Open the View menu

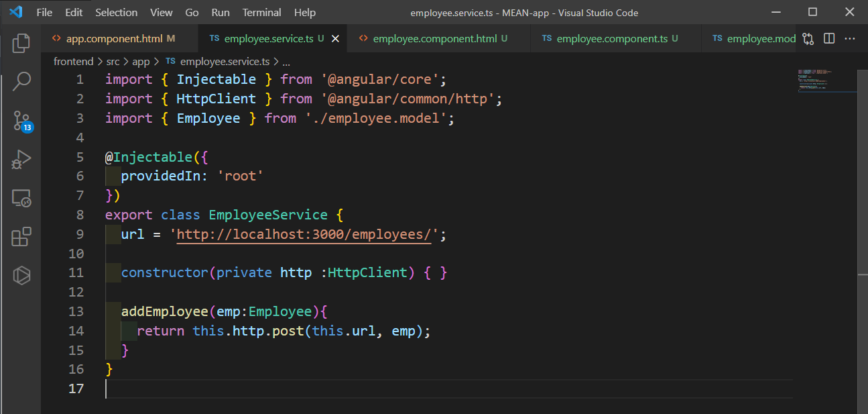(x=162, y=13)
